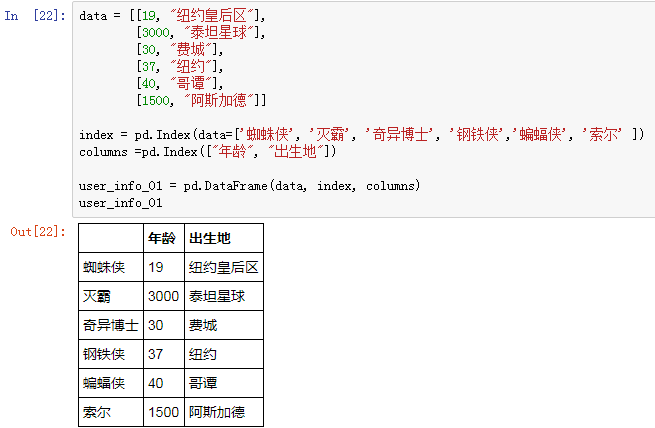
Task: Click the Out[22] output prompt label
Action: tap(38, 232)
